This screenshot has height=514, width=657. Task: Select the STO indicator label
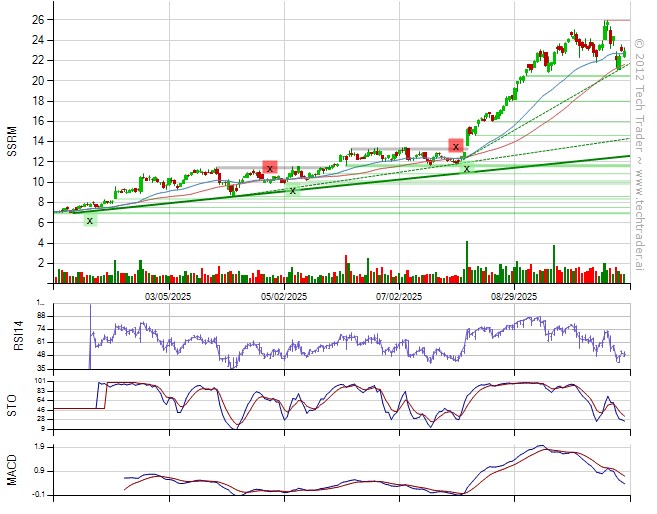point(13,405)
